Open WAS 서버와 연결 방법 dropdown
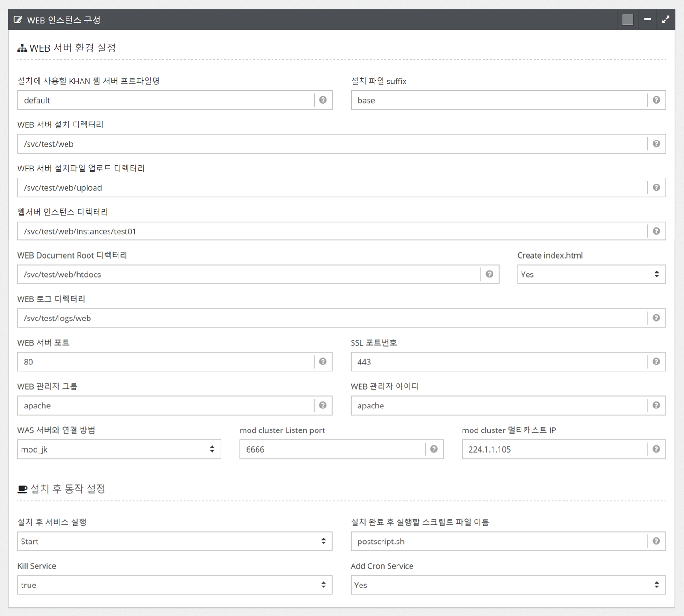 (119, 449)
